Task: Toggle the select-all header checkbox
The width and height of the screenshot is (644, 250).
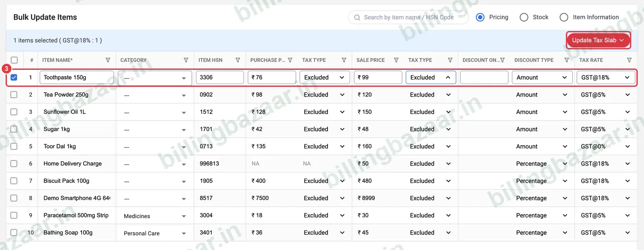Action: click(x=14, y=60)
